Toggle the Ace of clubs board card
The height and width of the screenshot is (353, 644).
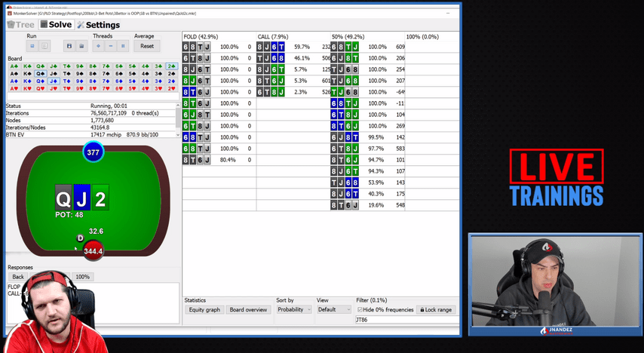pos(14,66)
